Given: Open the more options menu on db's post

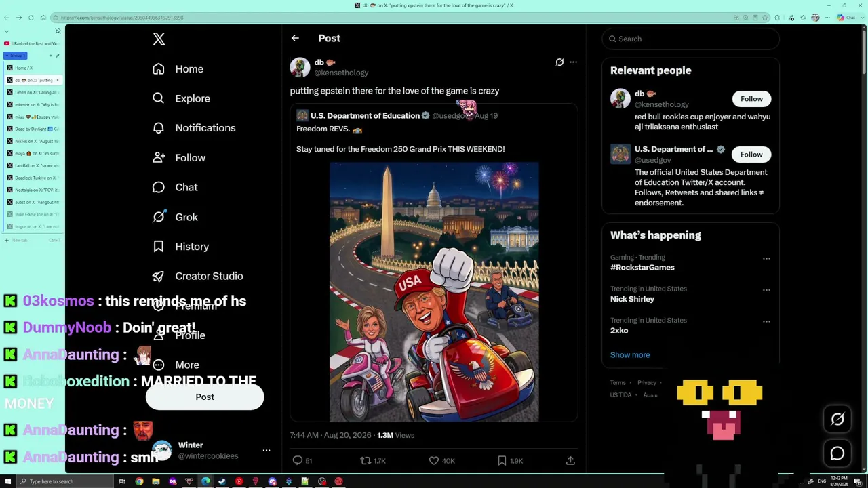Looking at the screenshot, I should pyautogui.click(x=573, y=62).
